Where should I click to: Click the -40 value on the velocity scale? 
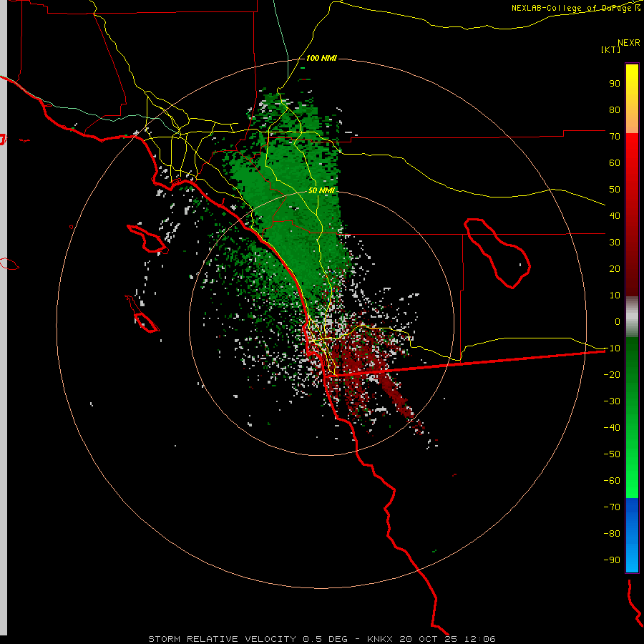[x=612, y=428]
